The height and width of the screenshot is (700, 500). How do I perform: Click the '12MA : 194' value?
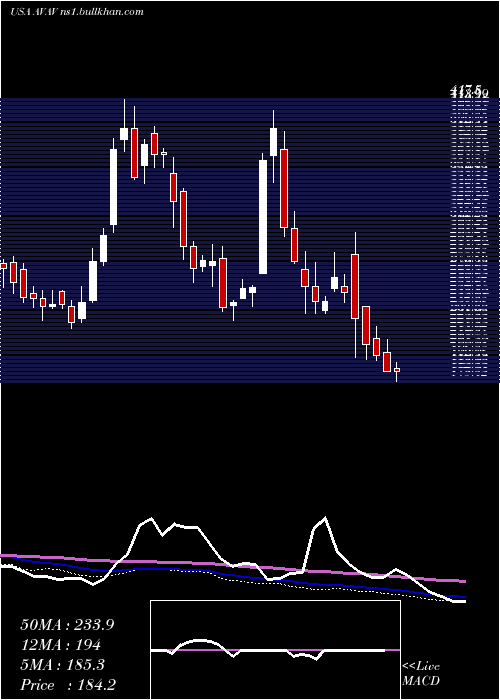(61, 645)
